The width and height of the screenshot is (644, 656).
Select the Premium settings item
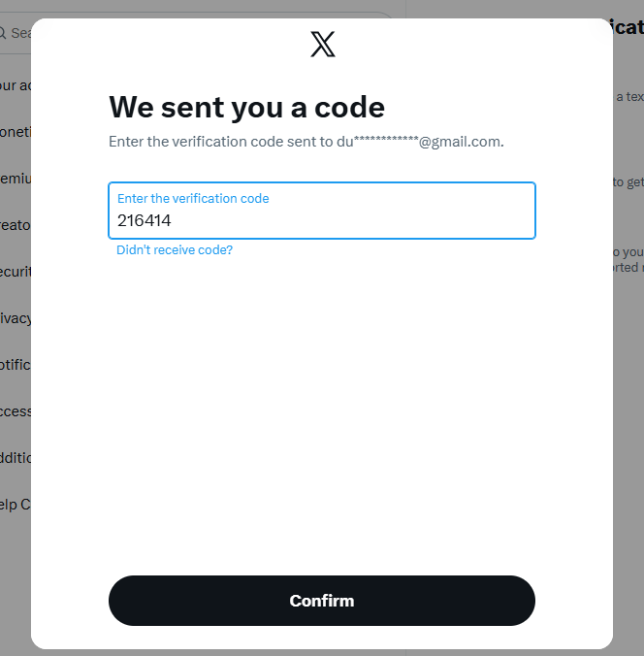click(15, 179)
